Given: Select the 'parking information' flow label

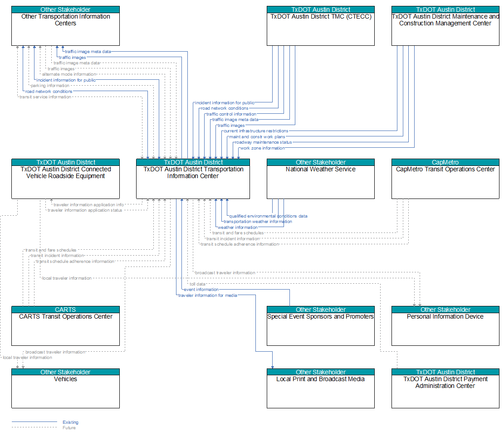Looking at the screenshot, I should 50,86.
